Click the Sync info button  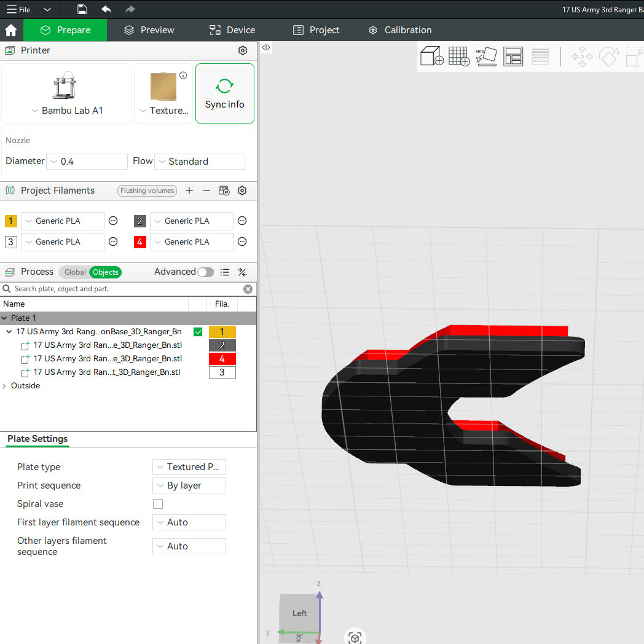point(224,93)
